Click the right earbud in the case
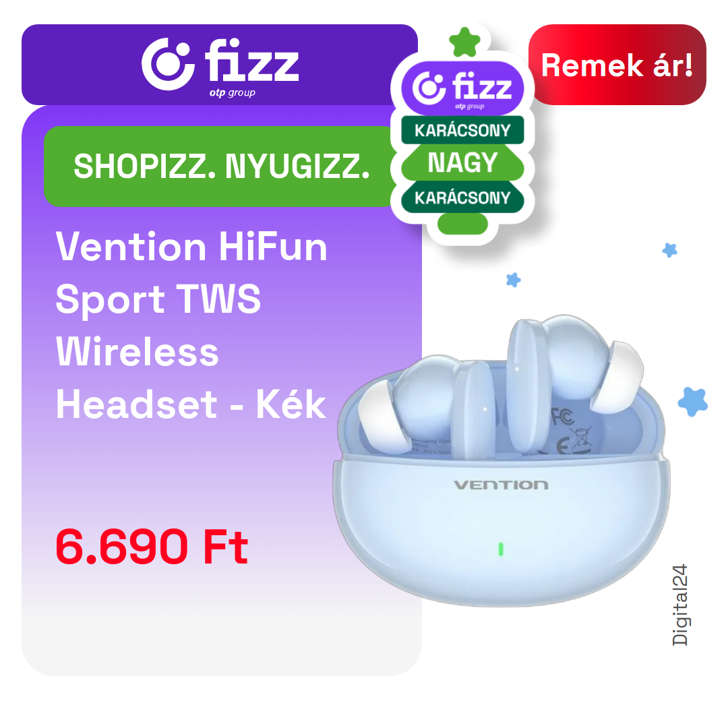 tap(575, 381)
